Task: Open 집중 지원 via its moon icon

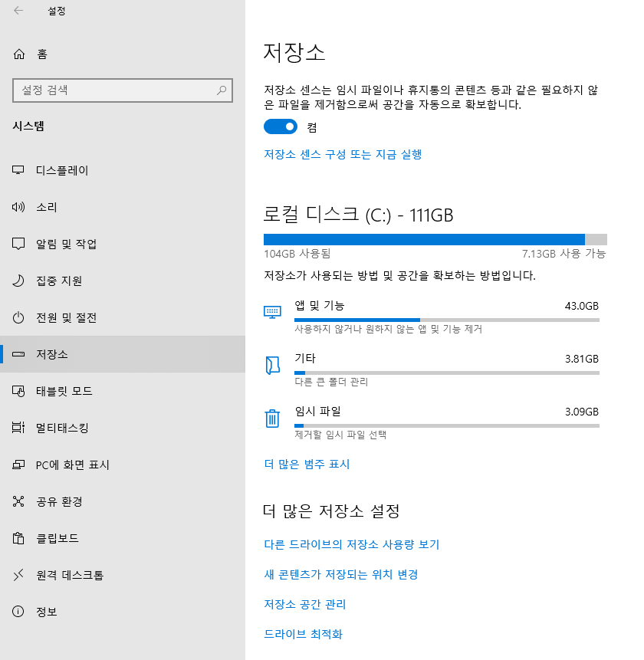Action: click(18, 281)
